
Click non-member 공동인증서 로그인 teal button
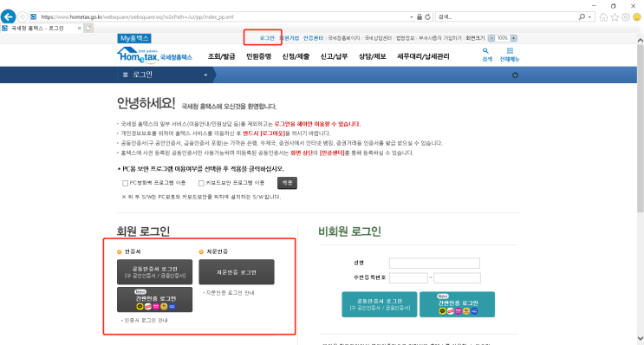380,304
